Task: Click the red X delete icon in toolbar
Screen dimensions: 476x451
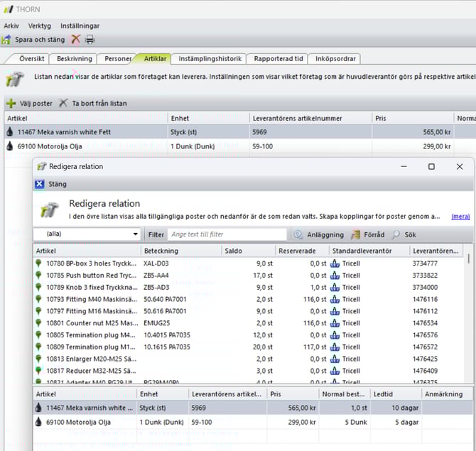Action: coord(75,39)
